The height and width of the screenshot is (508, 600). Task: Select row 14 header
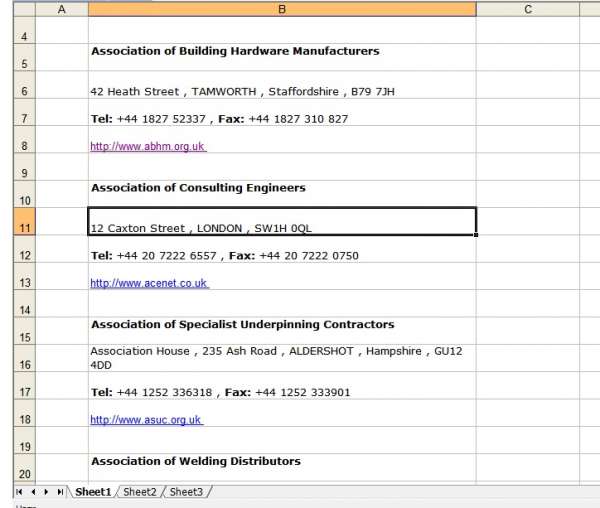point(24,304)
